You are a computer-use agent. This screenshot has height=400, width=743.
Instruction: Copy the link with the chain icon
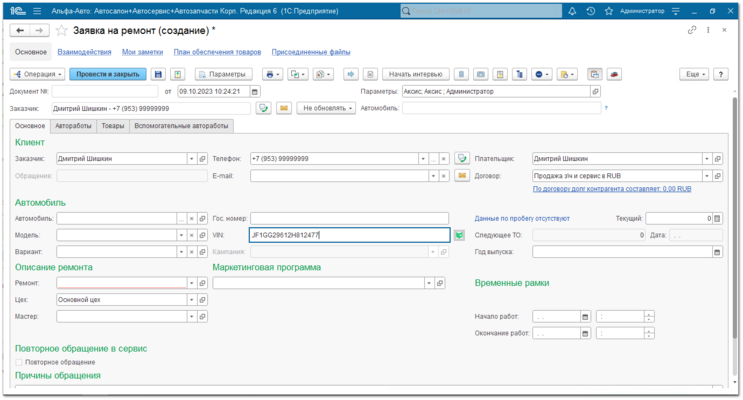tap(692, 30)
